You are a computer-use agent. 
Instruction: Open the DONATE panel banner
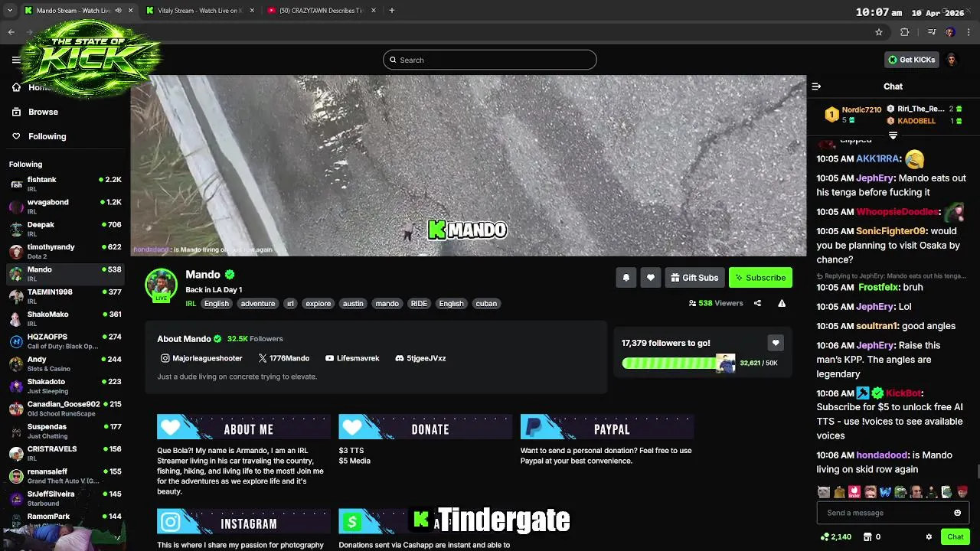click(x=426, y=427)
